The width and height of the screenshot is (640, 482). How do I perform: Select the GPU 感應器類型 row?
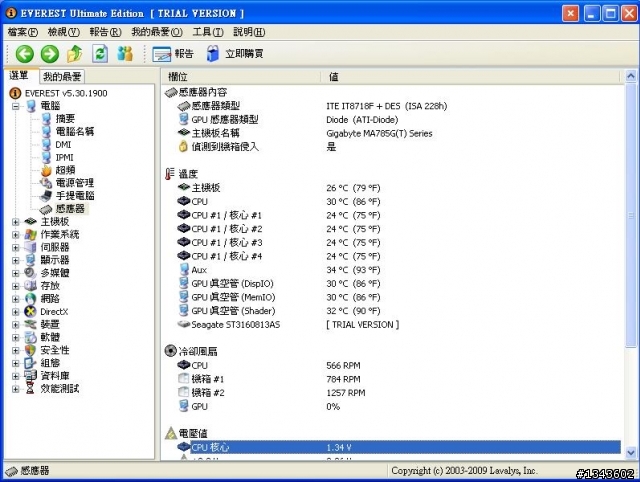click(392, 120)
